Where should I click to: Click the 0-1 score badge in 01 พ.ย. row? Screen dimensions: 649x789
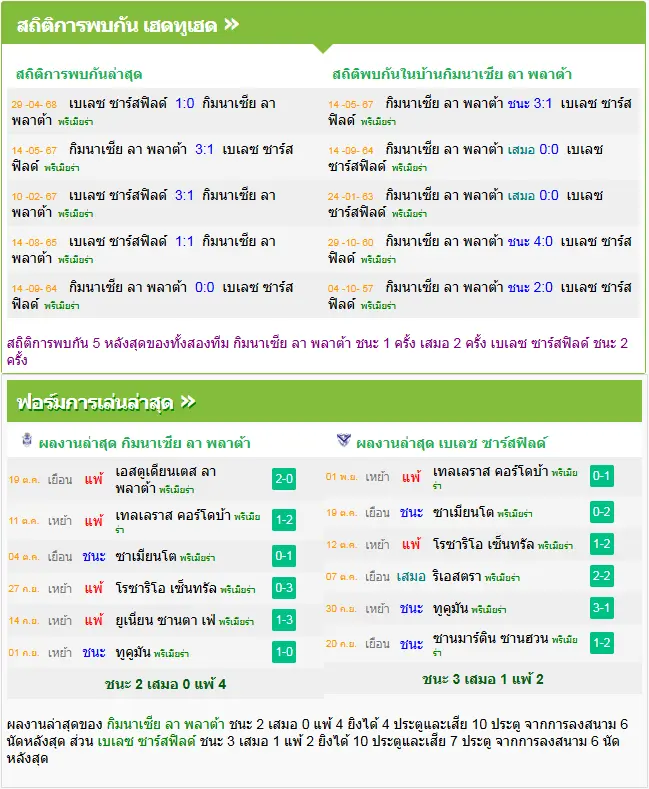point(602,476)
